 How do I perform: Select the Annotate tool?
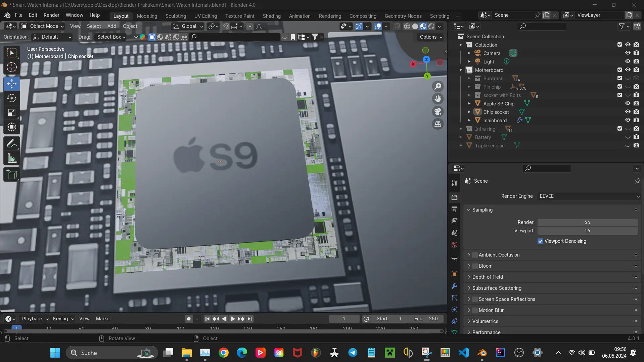pos(12,144)
